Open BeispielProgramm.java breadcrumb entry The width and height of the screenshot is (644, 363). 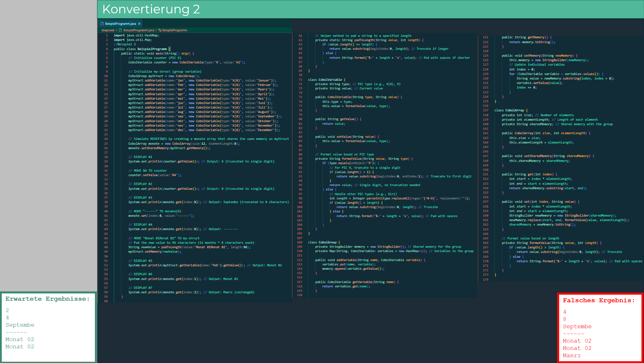[x=138, y=30]
